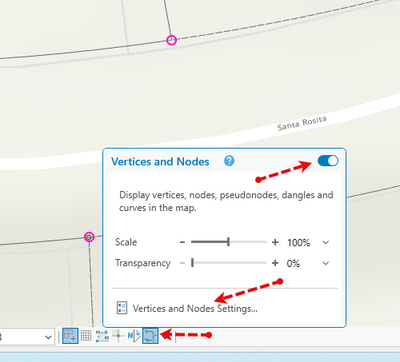The image size is (400, 362).
Task: Click the Vertices and Nodes title
Action: (x=160, y=162)
